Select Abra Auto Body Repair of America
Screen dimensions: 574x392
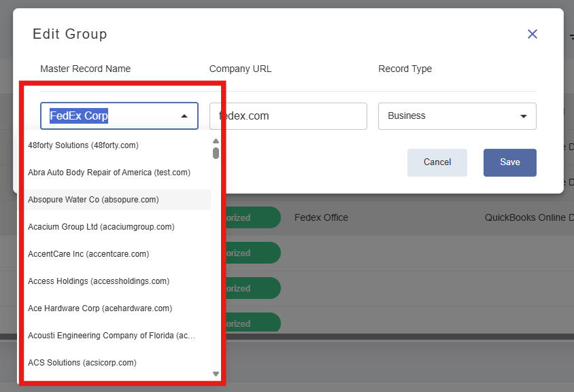(x=118, y=173)
